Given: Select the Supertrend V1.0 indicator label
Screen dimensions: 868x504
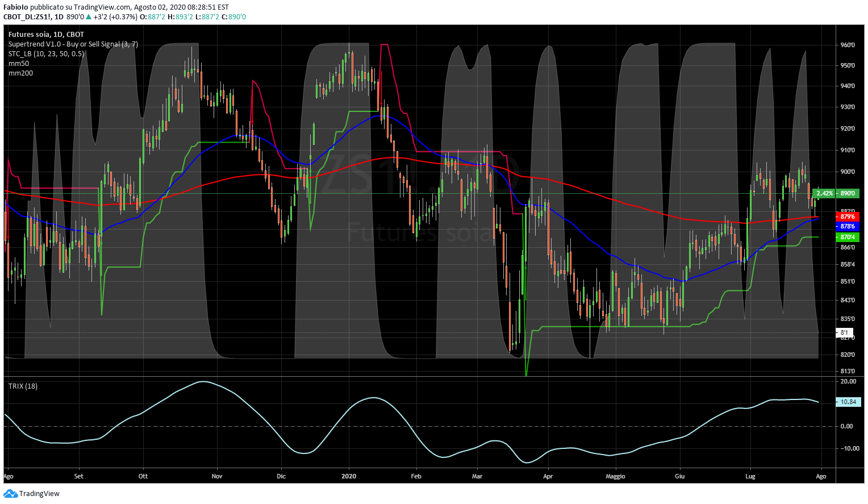Looking at the screenshot, I should coord(73,44).
